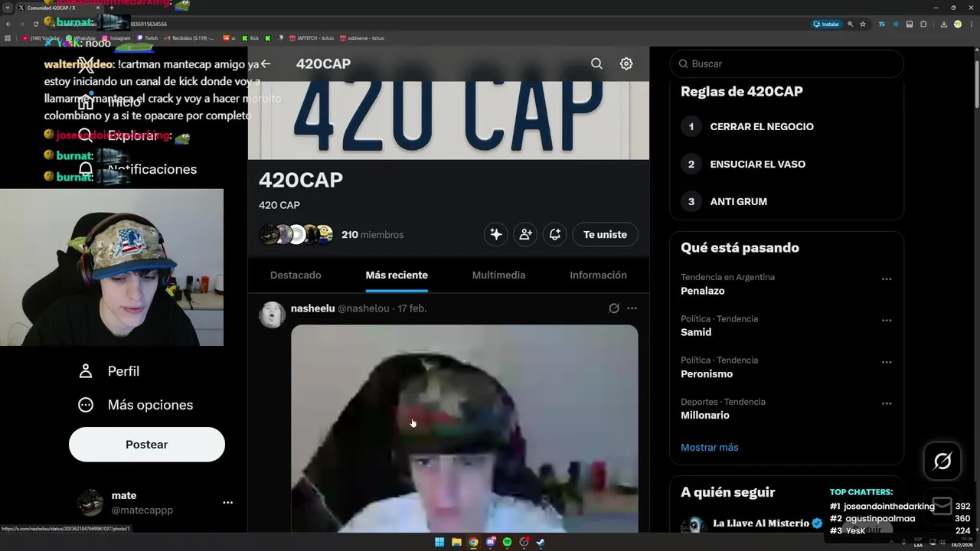Open the Twitch bookmark
The height and width of the screenshot is (551, 980).
tap(148, 37)
